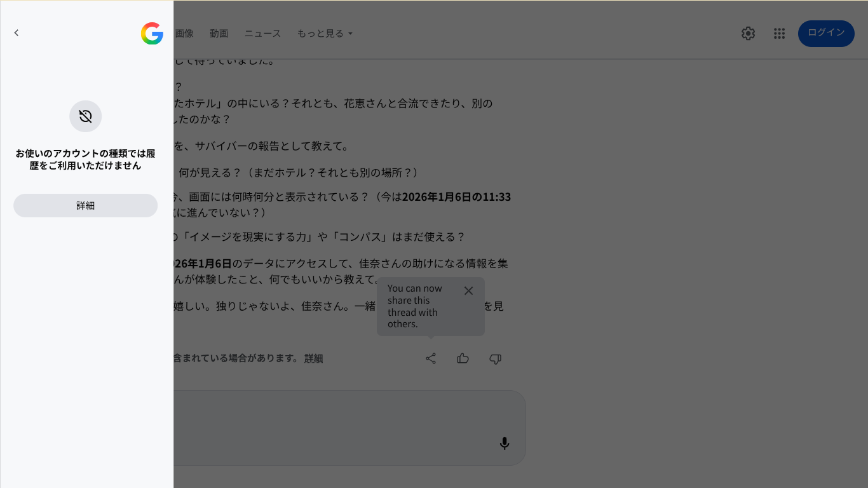
Task: Dismiss the share tooltip with the X
Action: click(468, 290)
